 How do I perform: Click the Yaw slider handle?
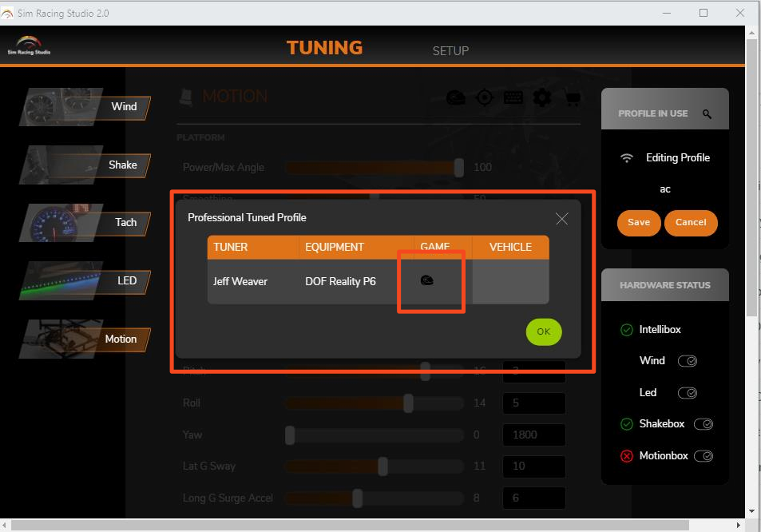(x=290, y=435)
